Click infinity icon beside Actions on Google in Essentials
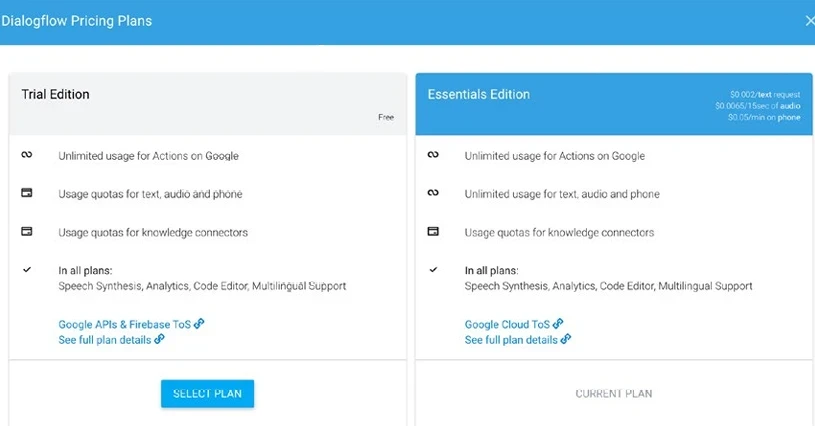This screenshot has width=815, height=426. click(433, 154)
